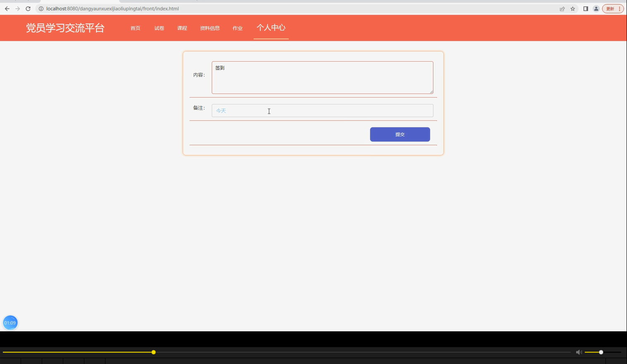Select the 个人中心 menu item

tap(271, 28)
